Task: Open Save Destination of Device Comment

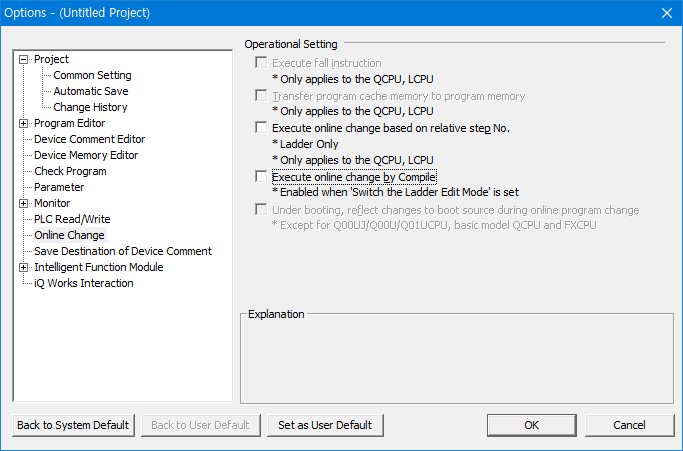Action: tap(123, 251)
